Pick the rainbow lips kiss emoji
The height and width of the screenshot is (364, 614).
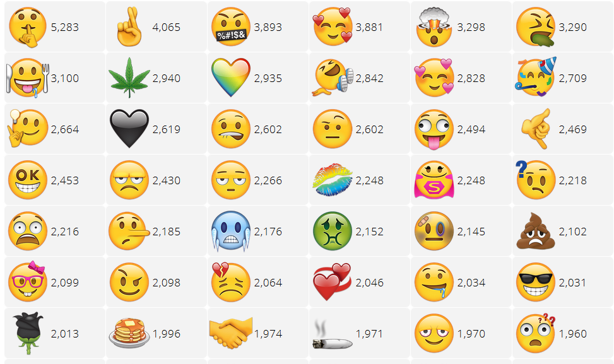(x=333, y=180)
